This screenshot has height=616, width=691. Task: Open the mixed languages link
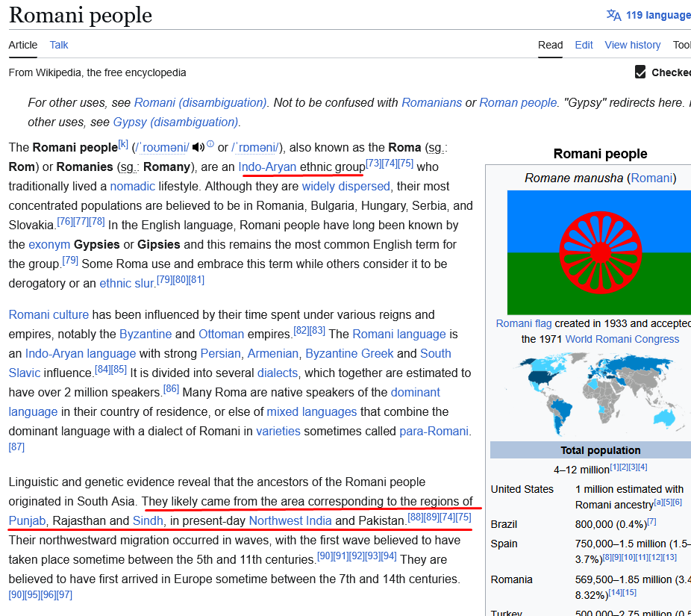coord(312,411)
